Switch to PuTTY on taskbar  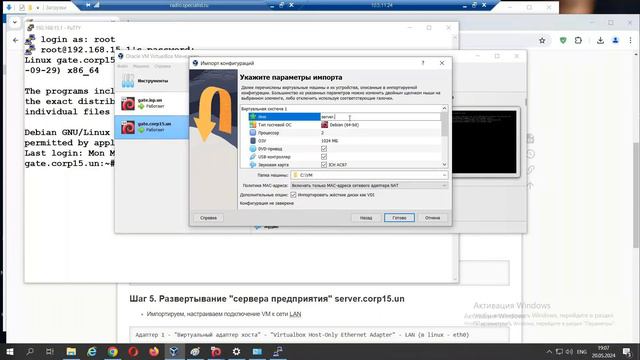[278, 351]
